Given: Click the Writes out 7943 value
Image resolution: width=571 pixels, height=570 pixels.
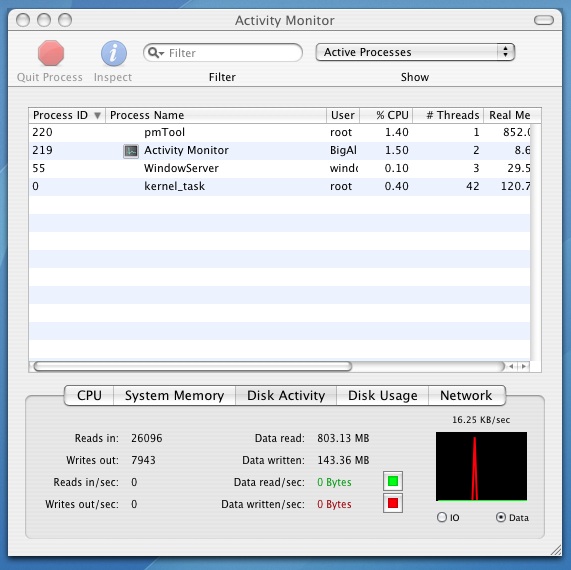Looking at the screenshot, I should [143, 460].
